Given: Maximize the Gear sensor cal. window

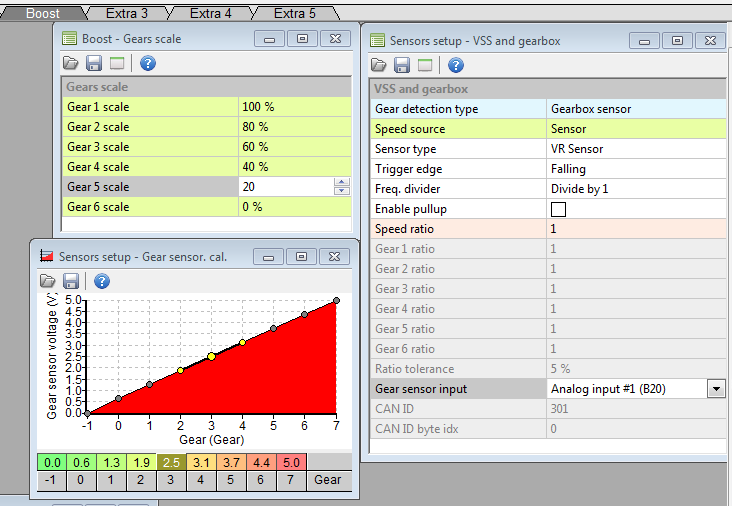Looking at the screenshot, I should (x=300, y=256).
